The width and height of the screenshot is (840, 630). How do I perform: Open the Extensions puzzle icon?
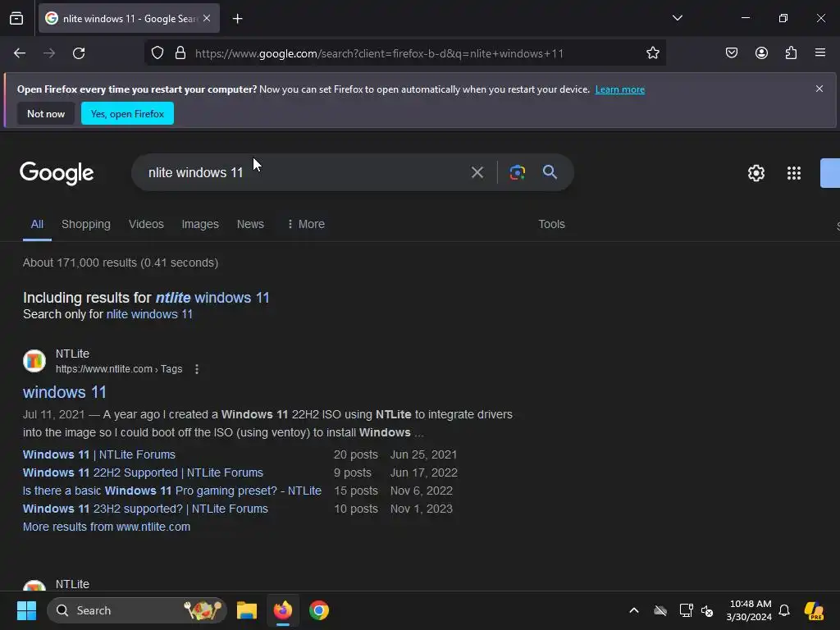click(791, 52)
